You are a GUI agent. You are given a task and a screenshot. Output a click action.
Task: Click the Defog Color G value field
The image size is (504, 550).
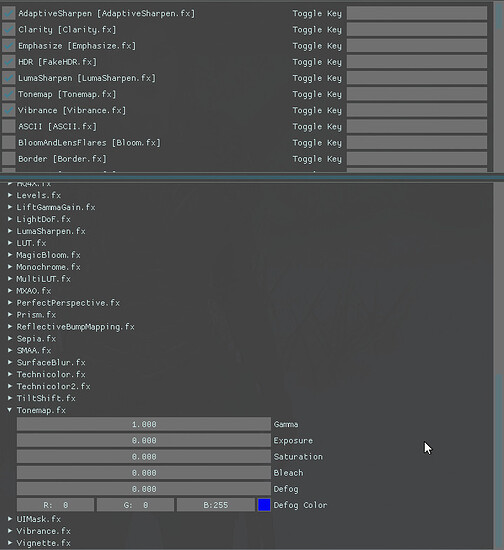(x=135, y=505)
